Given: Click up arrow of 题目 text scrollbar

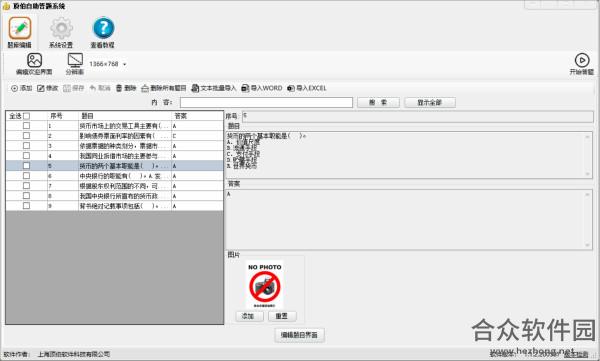Looking at the screenshot, I should click(x=588, y=137).
